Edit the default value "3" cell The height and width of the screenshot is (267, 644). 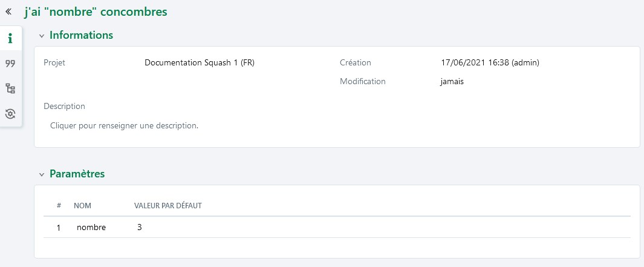click(x=140, y=228)
